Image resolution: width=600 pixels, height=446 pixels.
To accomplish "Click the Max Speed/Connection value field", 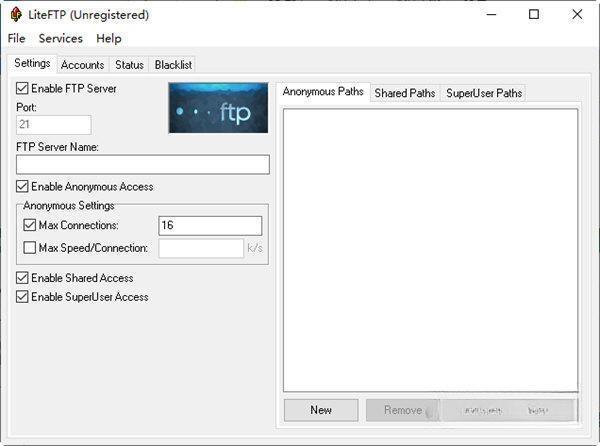I will point(201,248).
